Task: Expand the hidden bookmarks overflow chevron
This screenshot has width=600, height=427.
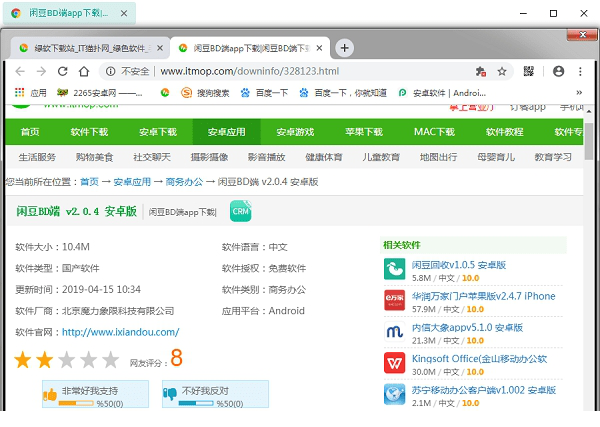Action: 579,93
